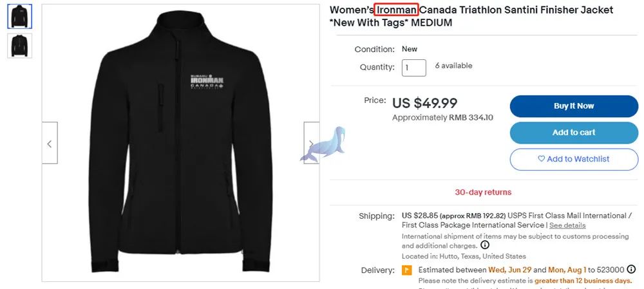Click the red-boxed Ironman word in title

(x=396, y=10)
